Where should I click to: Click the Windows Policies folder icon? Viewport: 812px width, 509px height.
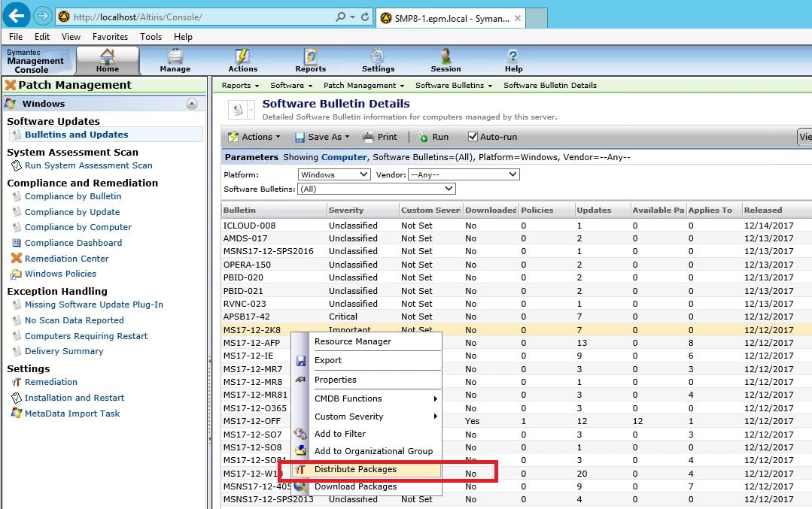17,274
